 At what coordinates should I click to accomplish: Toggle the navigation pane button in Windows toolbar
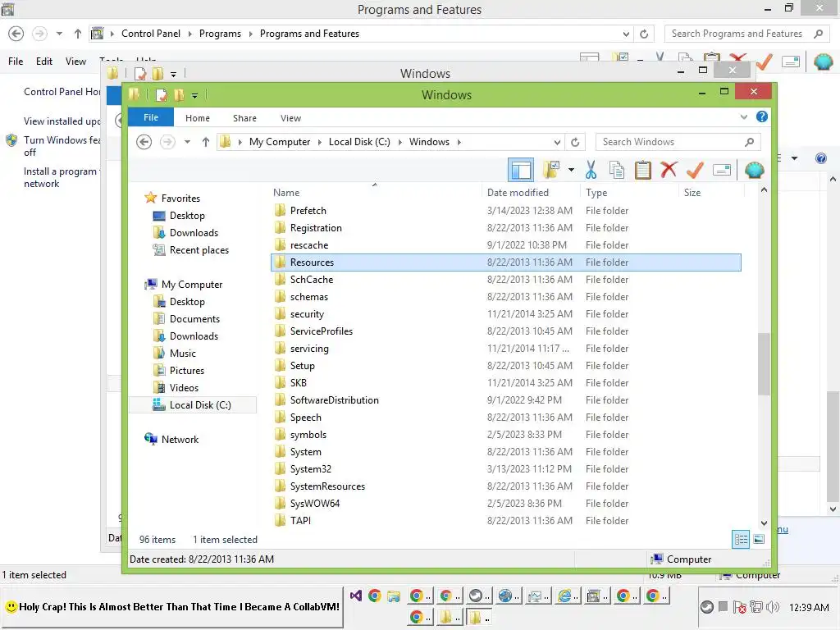[x=520, y=171]
